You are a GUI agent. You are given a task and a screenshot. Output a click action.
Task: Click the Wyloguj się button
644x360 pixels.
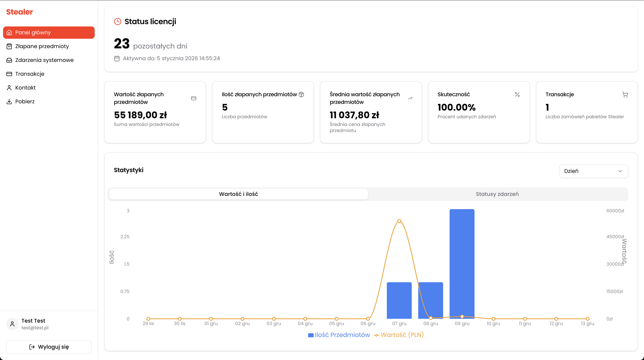point(49,347)
